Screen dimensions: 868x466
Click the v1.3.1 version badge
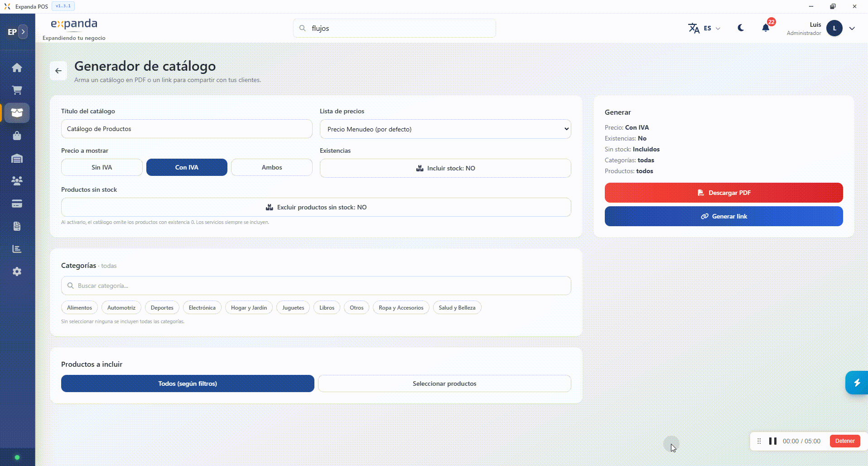coord(63,6)
